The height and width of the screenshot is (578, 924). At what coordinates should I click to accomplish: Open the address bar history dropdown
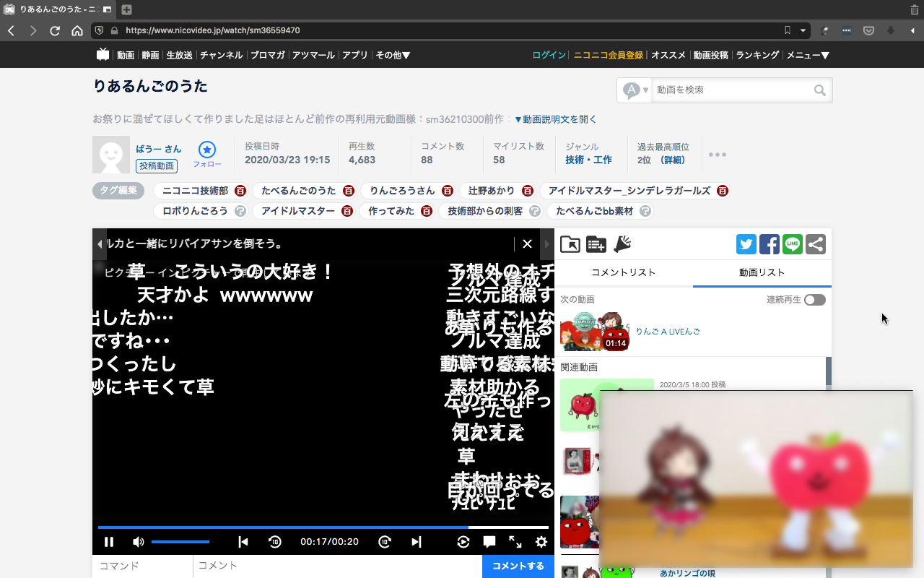[x=803, y=30]
